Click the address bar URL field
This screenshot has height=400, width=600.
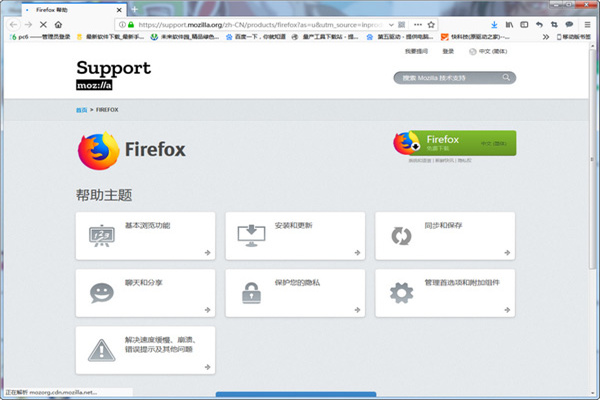[260, 24]
